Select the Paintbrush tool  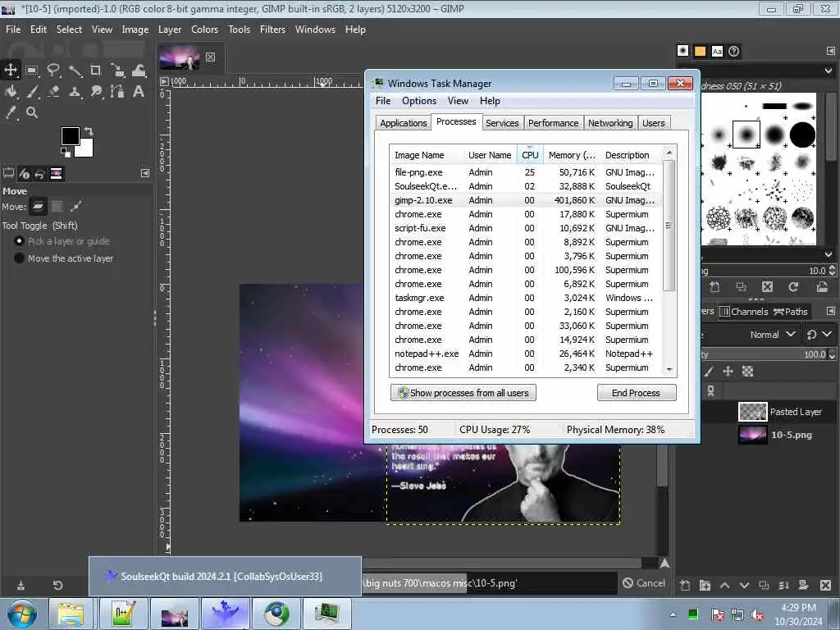pyautogui.click(x=32, y=92)
